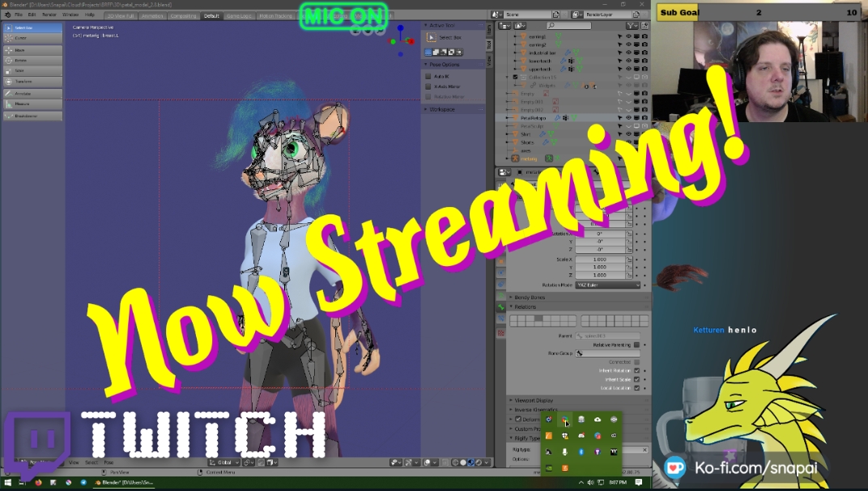
Task: Open the outliner filter funnel dropdown
Action: [632, 25]
